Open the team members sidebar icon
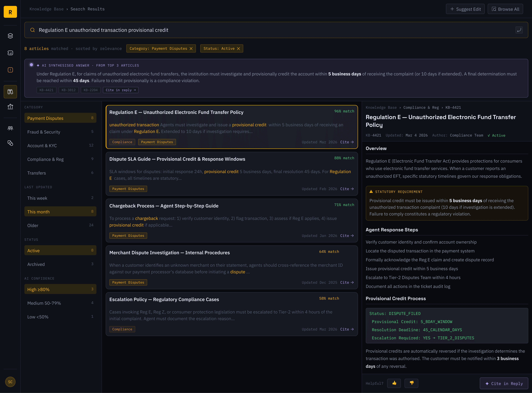532x393 pixels. (x=10, y=128)
